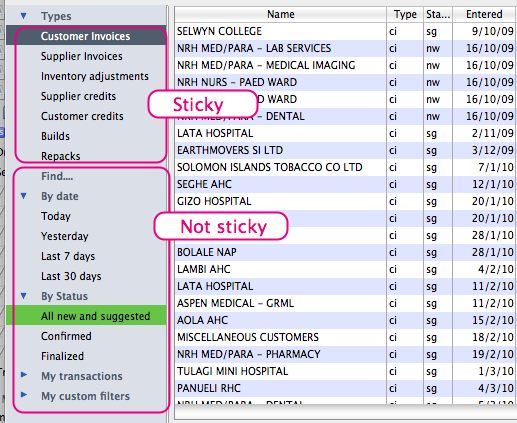Select Customer credits type
Viewport: 517px width, 423px height.
(86, 116)
